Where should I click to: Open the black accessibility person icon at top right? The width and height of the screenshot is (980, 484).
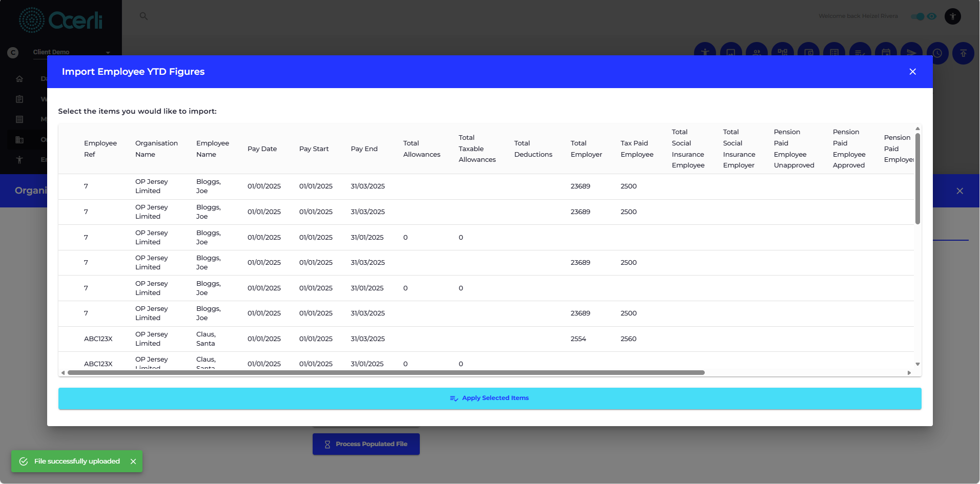click(x=953, y=16)
